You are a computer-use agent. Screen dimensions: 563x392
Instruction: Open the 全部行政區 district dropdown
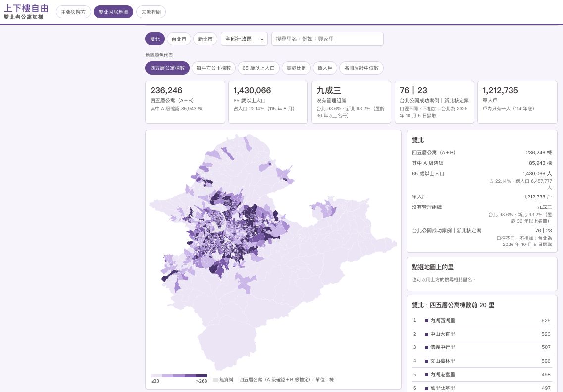pyautogui.click(x=244, y=39)
